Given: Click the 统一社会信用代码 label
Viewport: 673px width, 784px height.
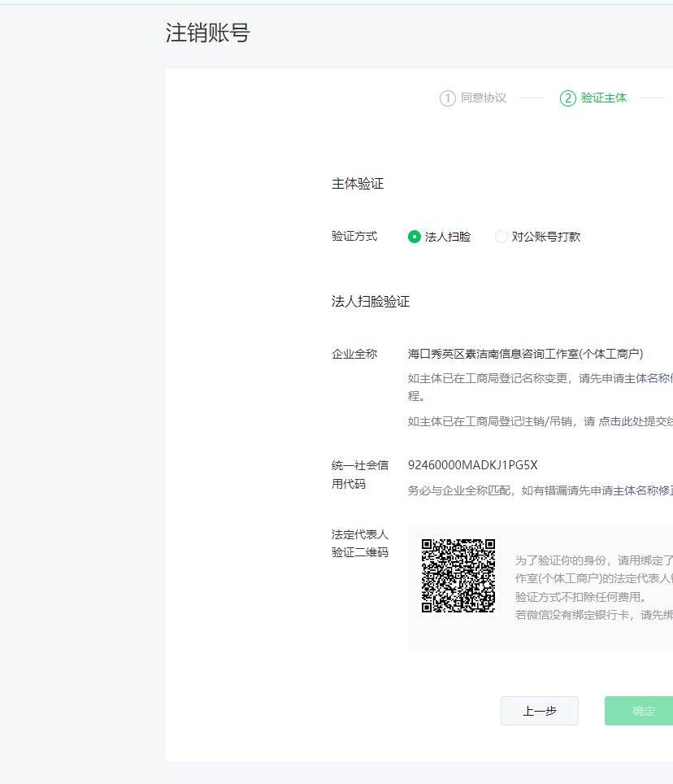Looking at the screenshot, I should coord(360,474).
